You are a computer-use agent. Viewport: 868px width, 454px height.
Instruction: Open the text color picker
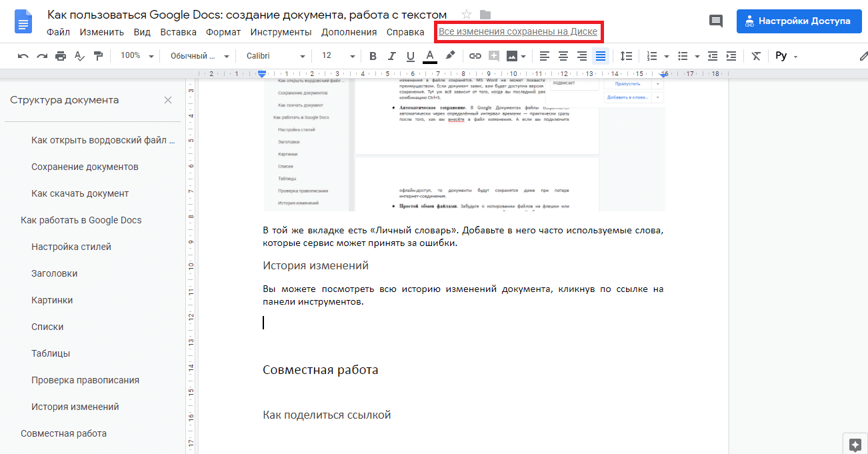click(429, 56)
